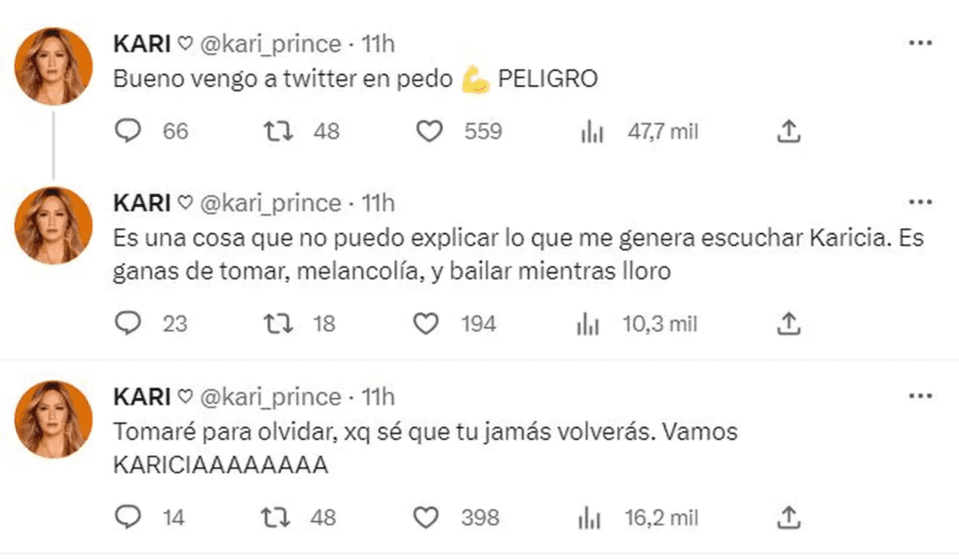
Task: Open the 11h timestamp on the third tweet
Action: click(378, 396)
